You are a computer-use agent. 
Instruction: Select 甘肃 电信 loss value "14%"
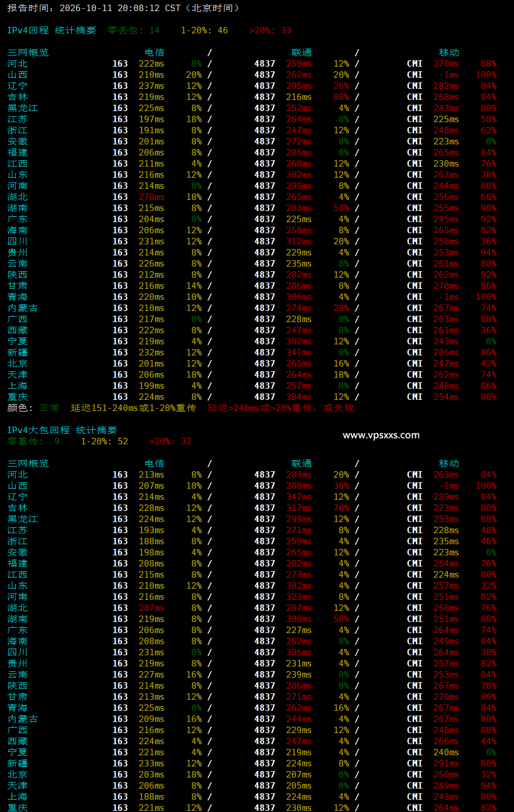[194, 286]
